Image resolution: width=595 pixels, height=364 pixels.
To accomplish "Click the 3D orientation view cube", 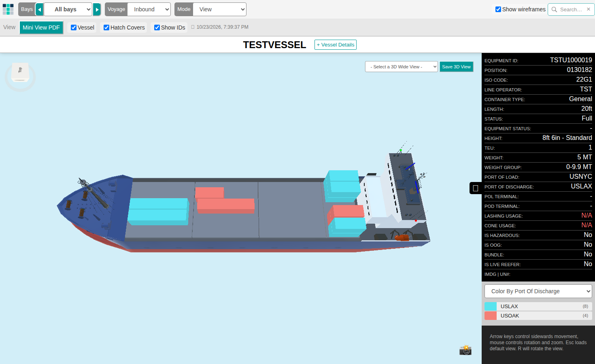I will 20,72.
